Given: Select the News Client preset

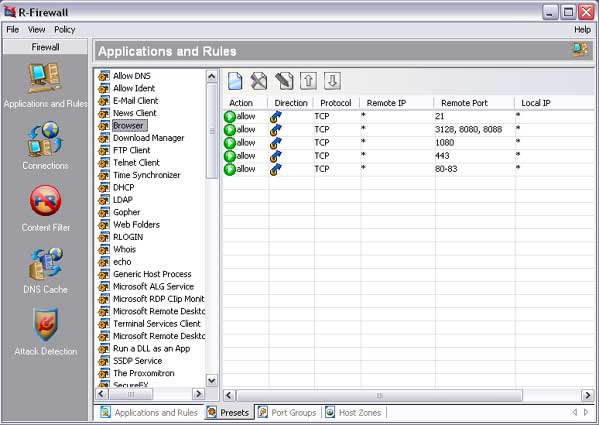Looking at the screenshot, I should [134, 113].
